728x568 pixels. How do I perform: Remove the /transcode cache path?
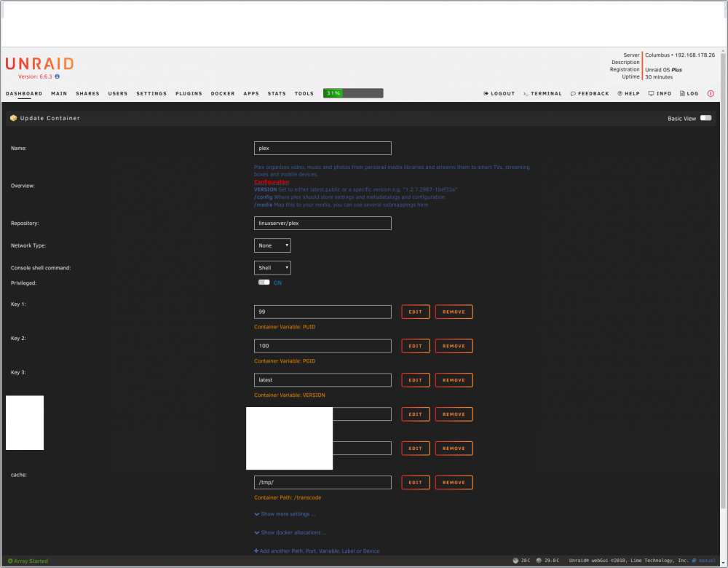click(x=454, y=483)
